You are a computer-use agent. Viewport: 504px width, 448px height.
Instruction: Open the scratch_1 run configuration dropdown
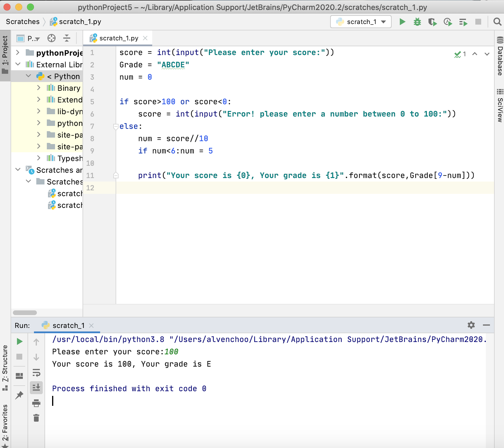(361, 22)
